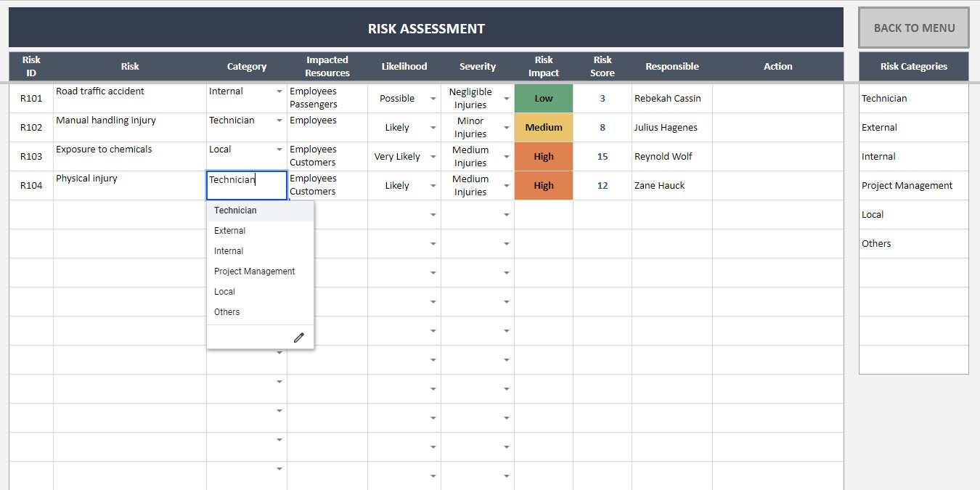Image resolution: width=980 pixels, height=490 pixels.
Task: Click the RISK ASSESSMENT title banner
Action: click(x=426, y=28)
